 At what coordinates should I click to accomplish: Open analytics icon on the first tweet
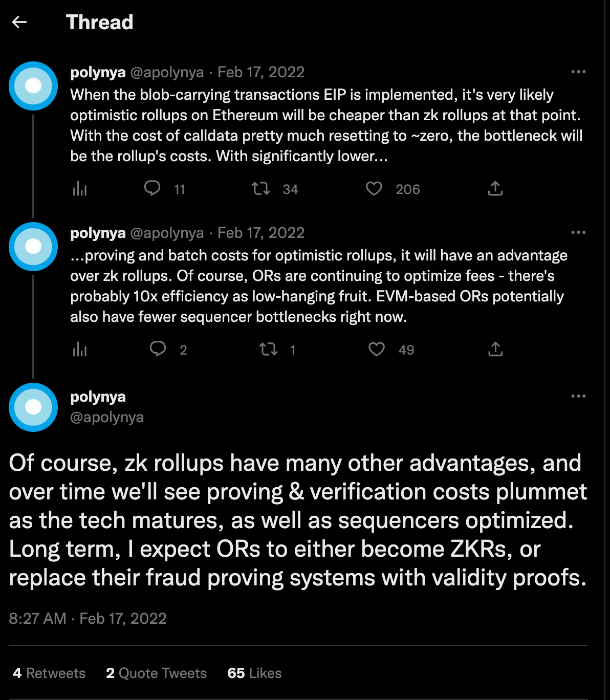coord(80,189)
